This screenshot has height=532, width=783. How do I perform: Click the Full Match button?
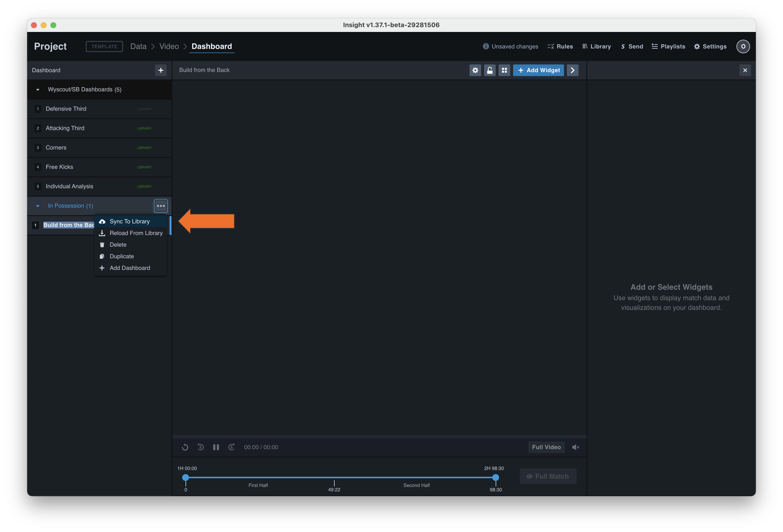pos(548,476)
